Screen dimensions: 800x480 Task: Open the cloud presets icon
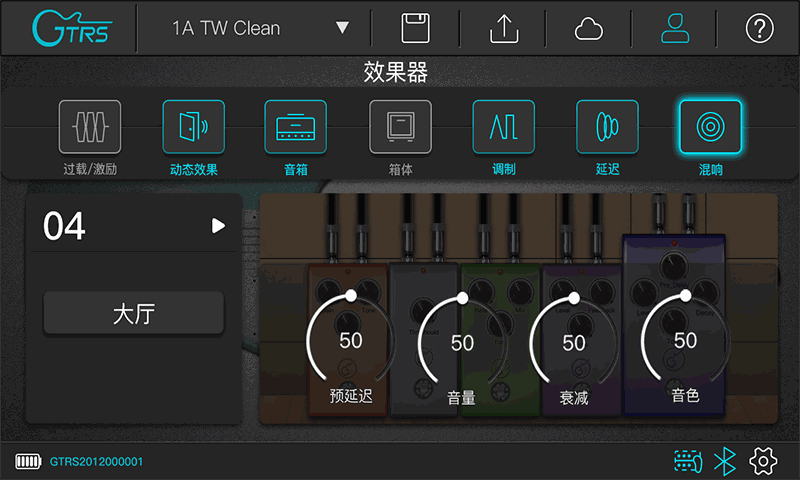(x=589, y=29)
